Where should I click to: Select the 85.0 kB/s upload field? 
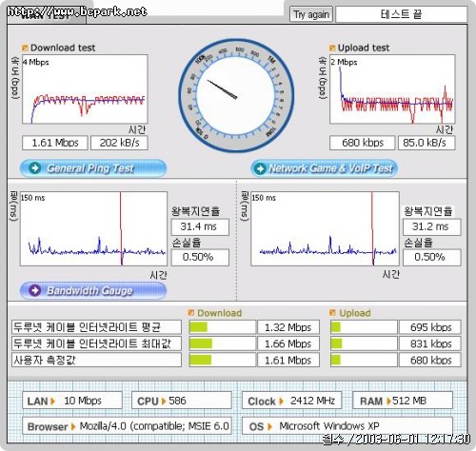coord(426,143)
